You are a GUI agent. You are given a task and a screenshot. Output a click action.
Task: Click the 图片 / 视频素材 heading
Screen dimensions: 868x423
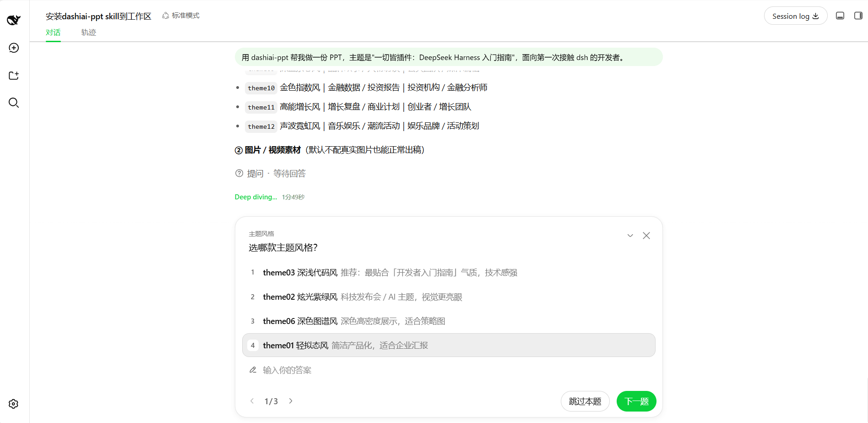coord(272,150)
